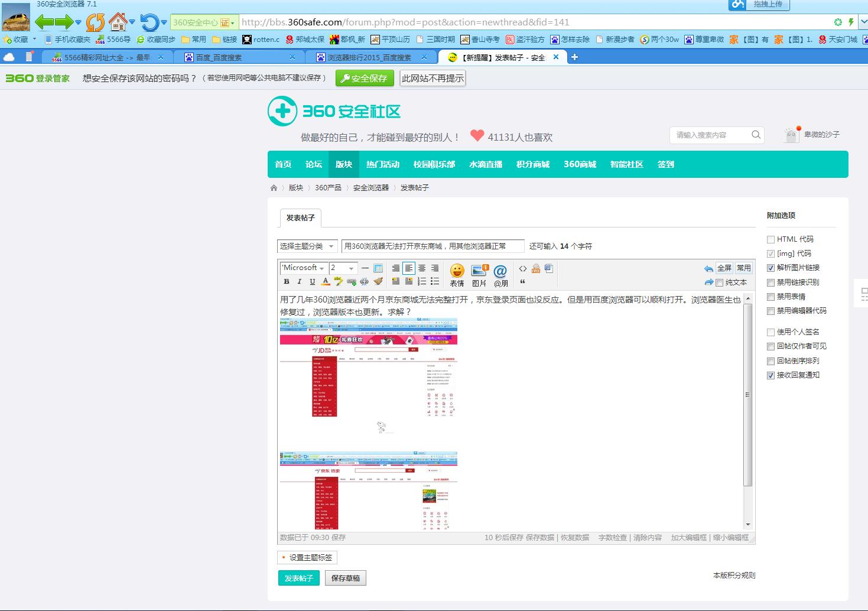This screenshot has height=611, width=868.
Task: Expand the 收藏 favorites dropdown arrow
Action: click(34, 39)
